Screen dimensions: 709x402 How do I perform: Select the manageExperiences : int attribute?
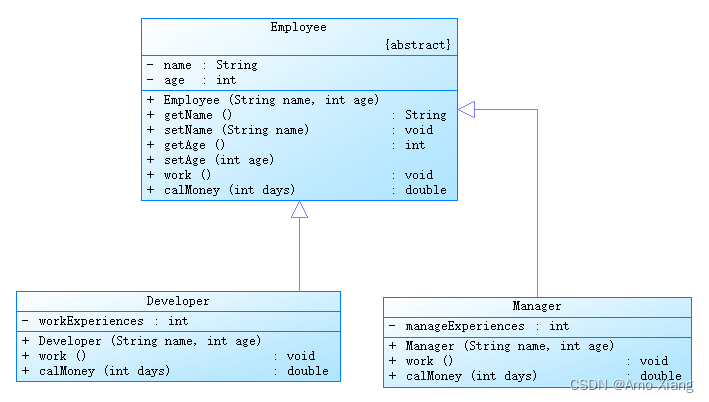pyautogui.click(x=479, y=326)
